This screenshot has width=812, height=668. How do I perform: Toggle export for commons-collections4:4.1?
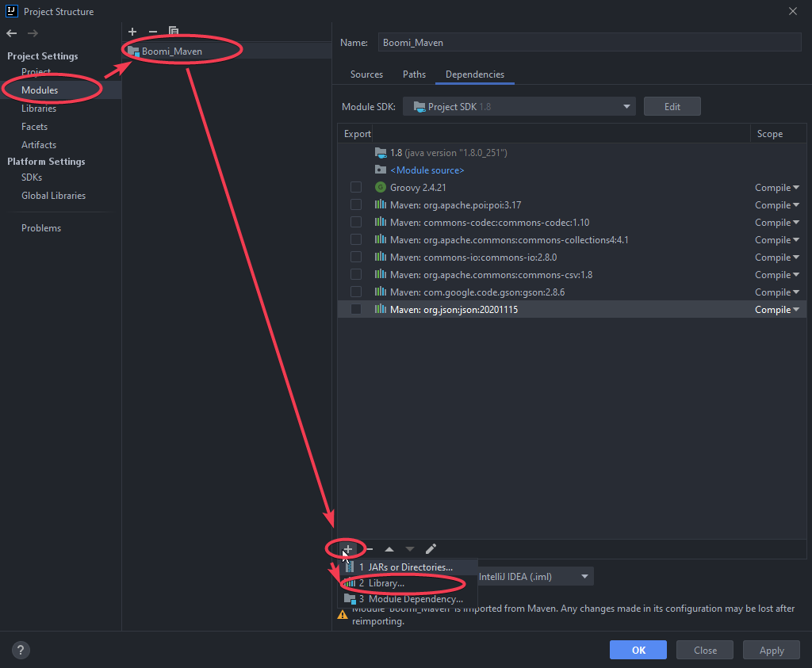pos(356,239)
